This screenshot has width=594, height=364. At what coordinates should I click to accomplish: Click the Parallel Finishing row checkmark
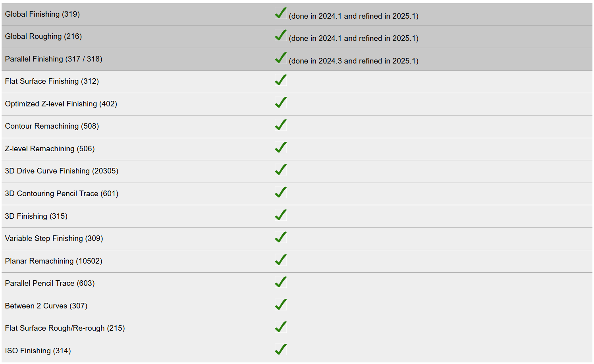pos(281,58)
